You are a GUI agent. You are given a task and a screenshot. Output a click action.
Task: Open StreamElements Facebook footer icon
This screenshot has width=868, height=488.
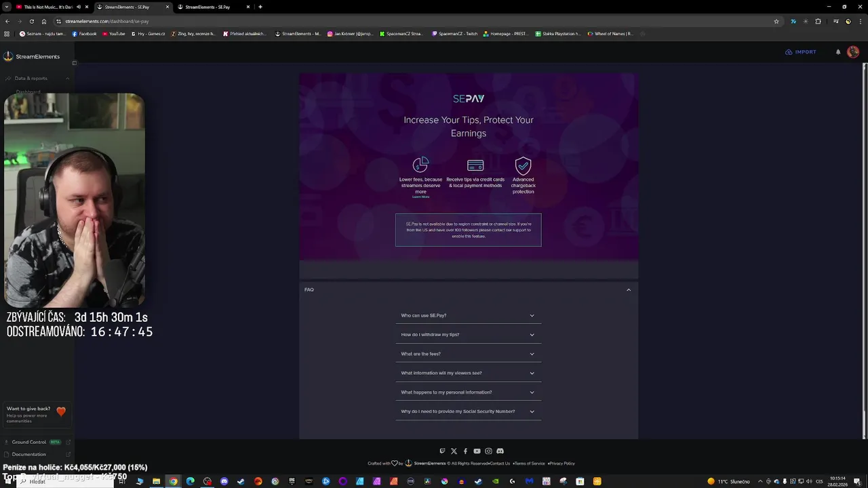click(x=465, y=451)
